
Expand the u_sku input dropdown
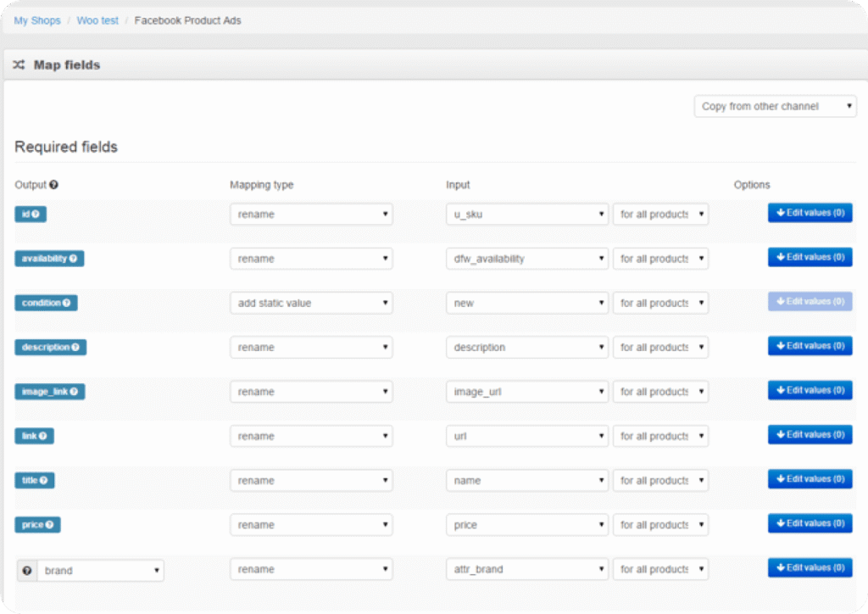[526, 215]
